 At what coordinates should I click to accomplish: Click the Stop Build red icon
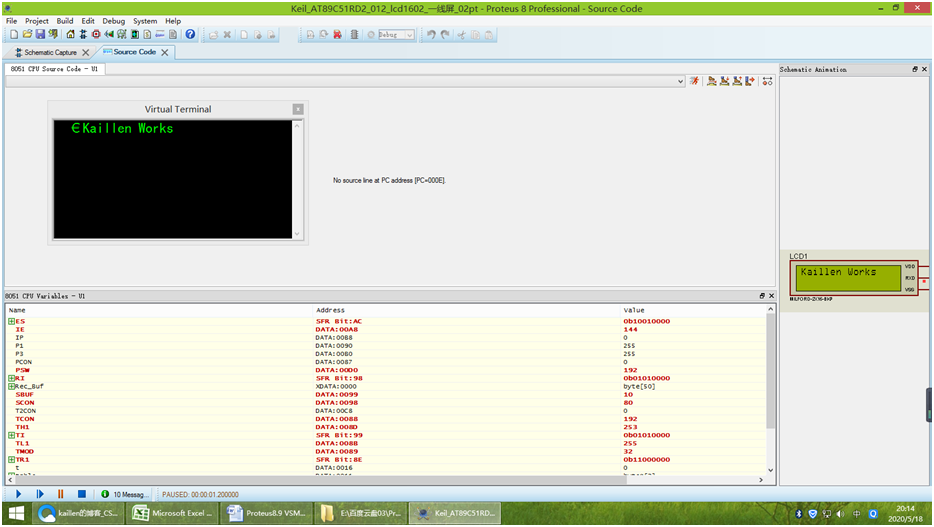[x=336, y=35]
